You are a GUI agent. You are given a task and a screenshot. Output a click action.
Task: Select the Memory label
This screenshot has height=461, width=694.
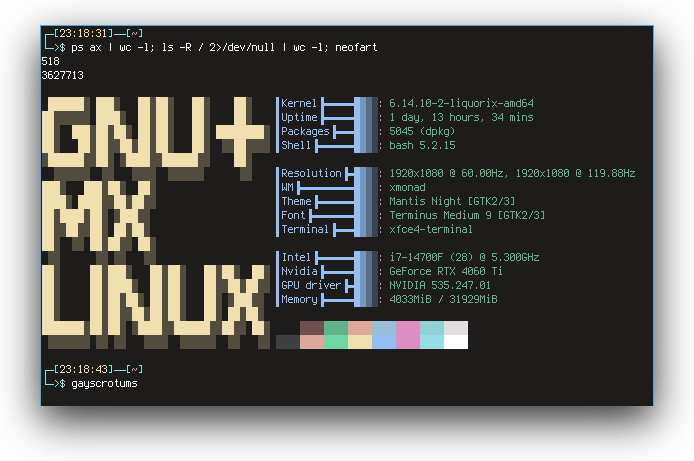click(299, 300)
